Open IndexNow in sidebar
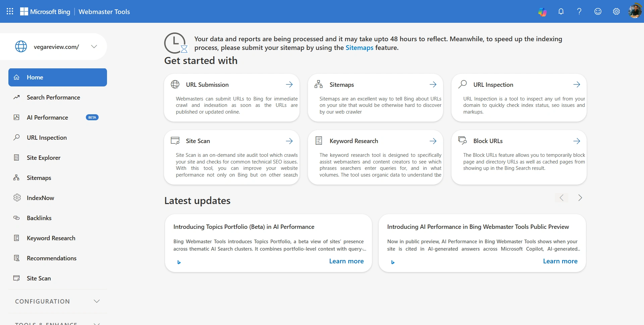The width and height of the screenshot is (644, 325). 58,198
